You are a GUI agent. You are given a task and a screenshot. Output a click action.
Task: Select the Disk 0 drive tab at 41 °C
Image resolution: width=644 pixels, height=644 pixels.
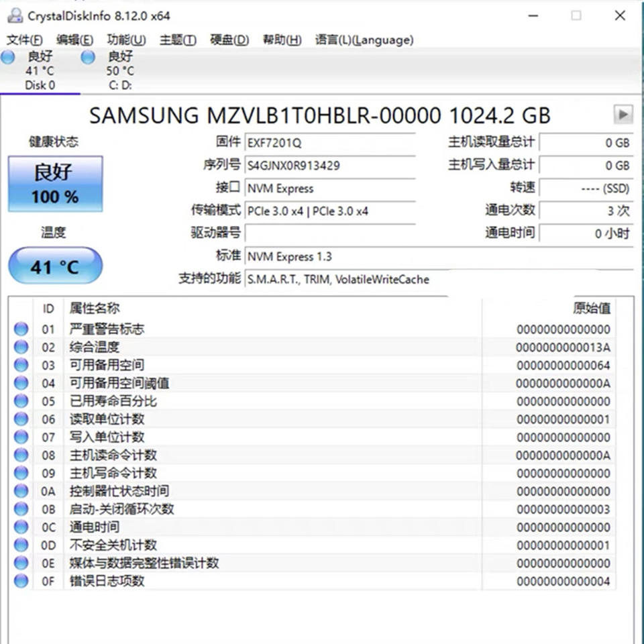(40, 70)
